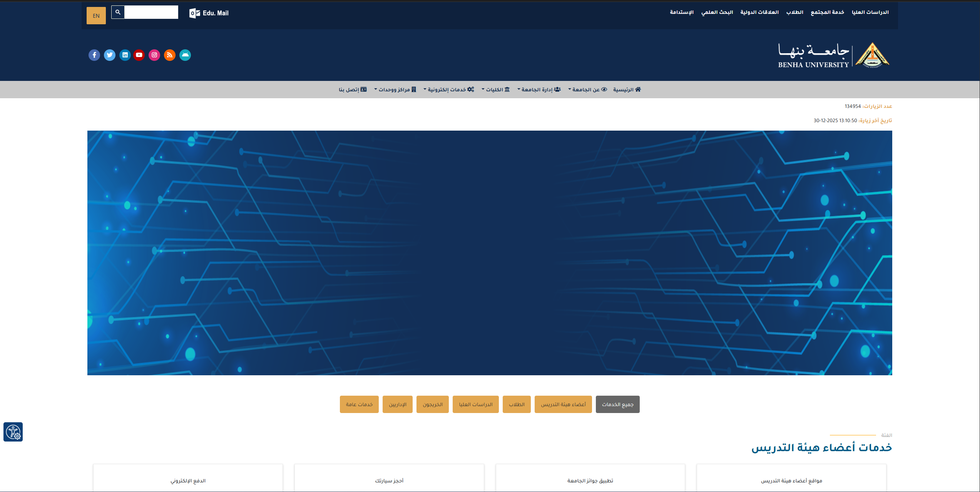The height and width of the screenshot is (492, 980).
Task: Select the أعضاء هيئة التدريس filter tab
Action: (x=563, y=405)
